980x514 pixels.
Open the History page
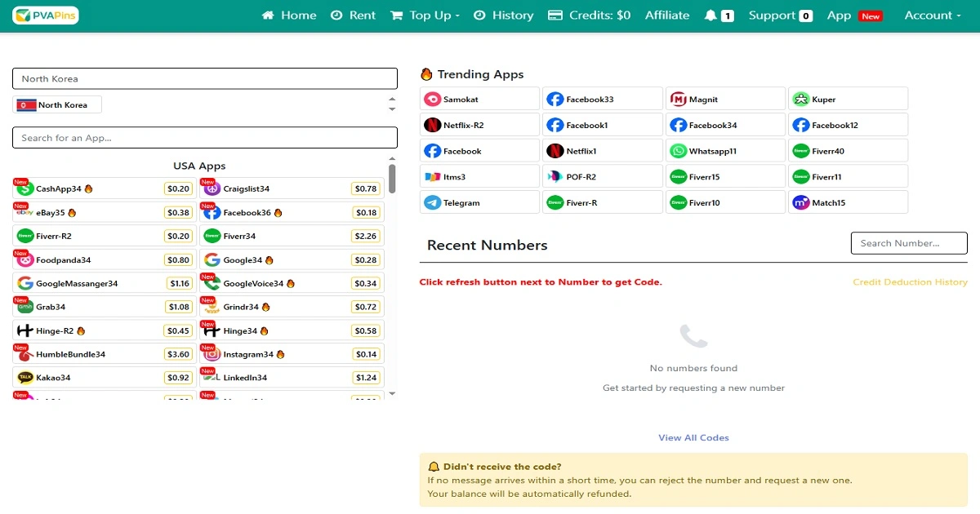(504, 16)
